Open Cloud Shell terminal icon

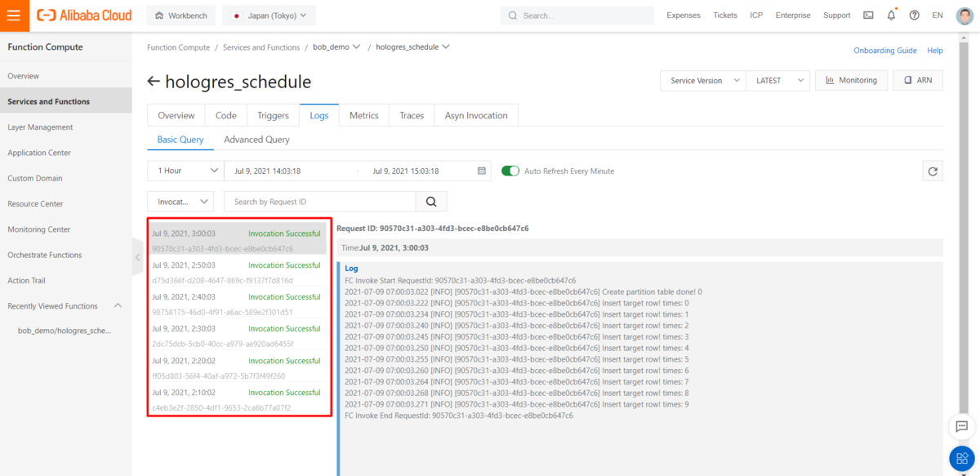(x=868, y=15)
